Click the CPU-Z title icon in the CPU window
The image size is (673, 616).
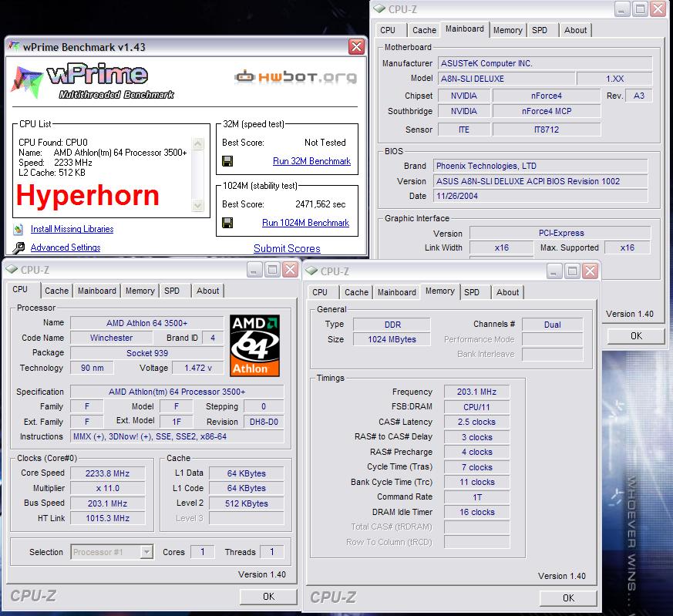tap(12, 270)
